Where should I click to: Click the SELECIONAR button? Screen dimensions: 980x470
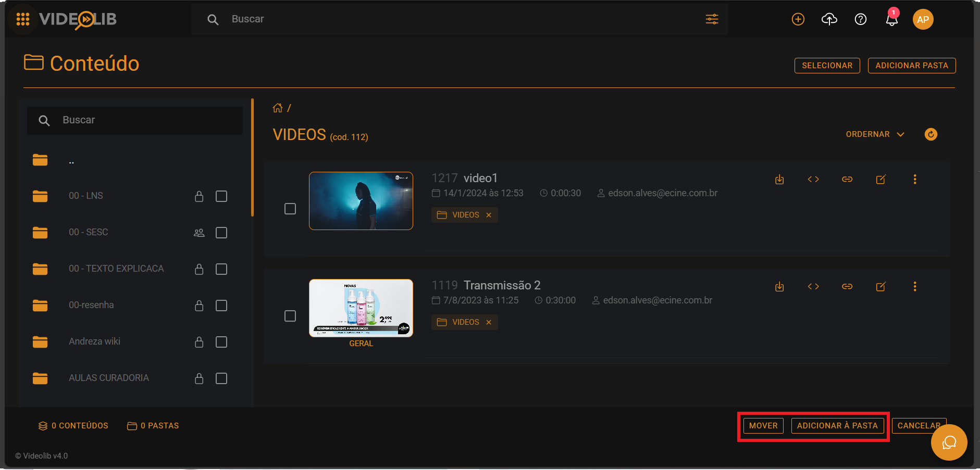[x=827, y=66]
